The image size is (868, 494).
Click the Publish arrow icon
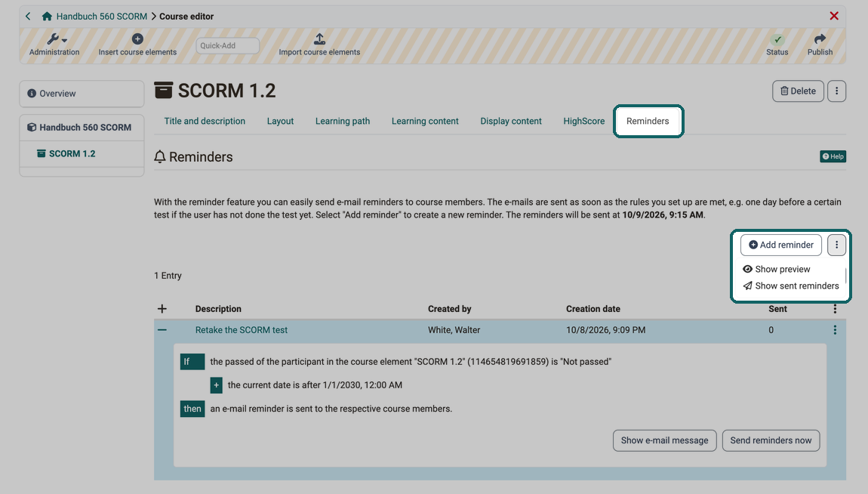tap(820, 39)
